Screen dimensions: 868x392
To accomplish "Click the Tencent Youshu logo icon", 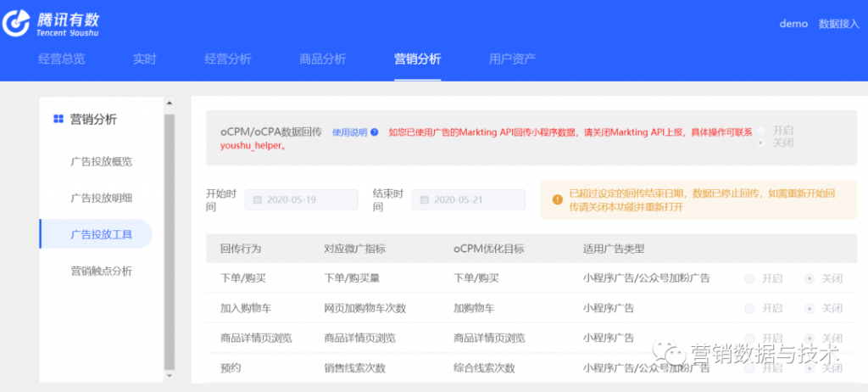I will pos(15,25).
